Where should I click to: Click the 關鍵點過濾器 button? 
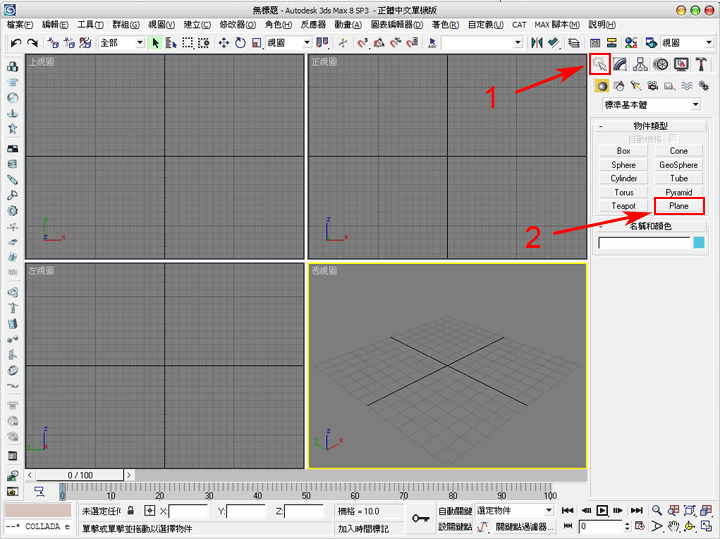(524, 527)
